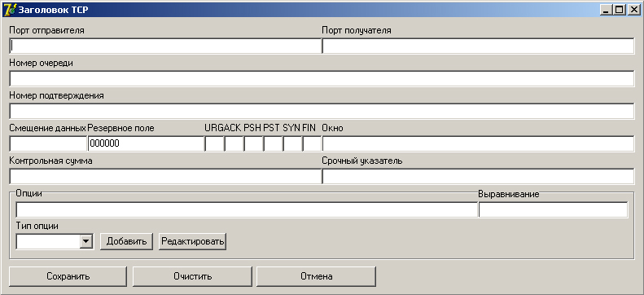
Task: Maximize the Заголовок TCP window
Action: pos(619,10)
